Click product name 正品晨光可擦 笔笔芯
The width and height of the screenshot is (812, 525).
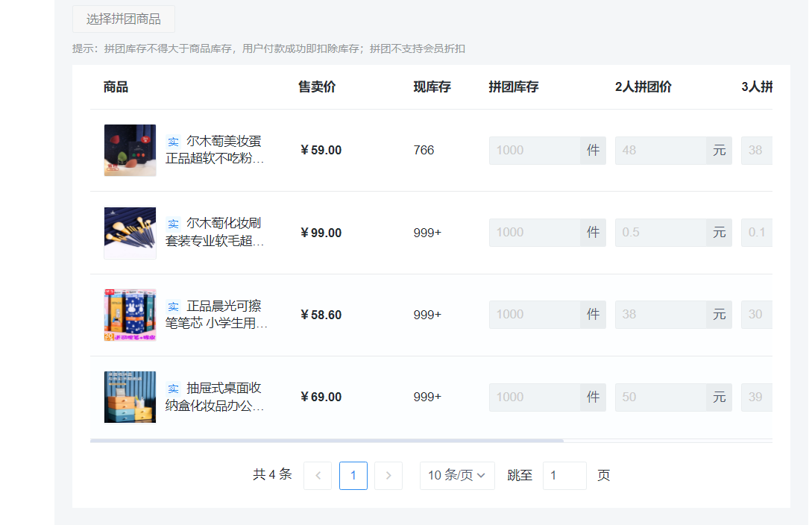216,314
